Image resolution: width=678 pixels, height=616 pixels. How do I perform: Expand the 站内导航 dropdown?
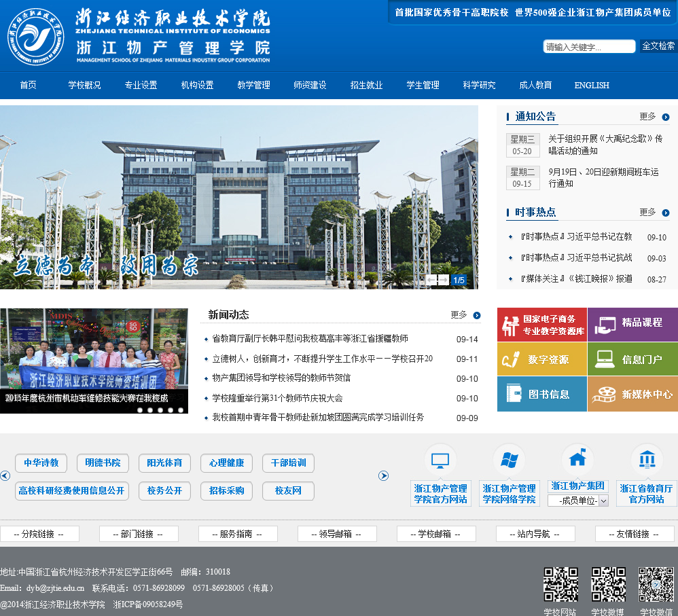click(535, 534)
